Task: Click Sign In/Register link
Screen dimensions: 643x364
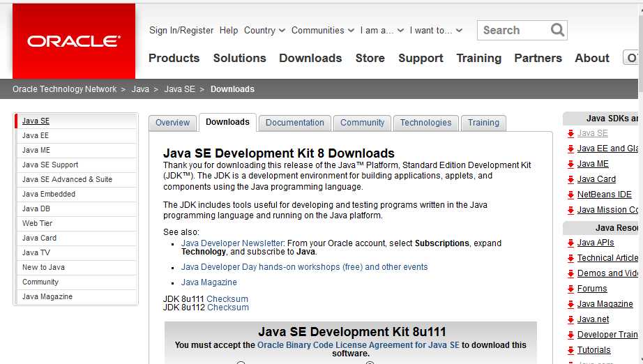Action: tap(181, 31)
